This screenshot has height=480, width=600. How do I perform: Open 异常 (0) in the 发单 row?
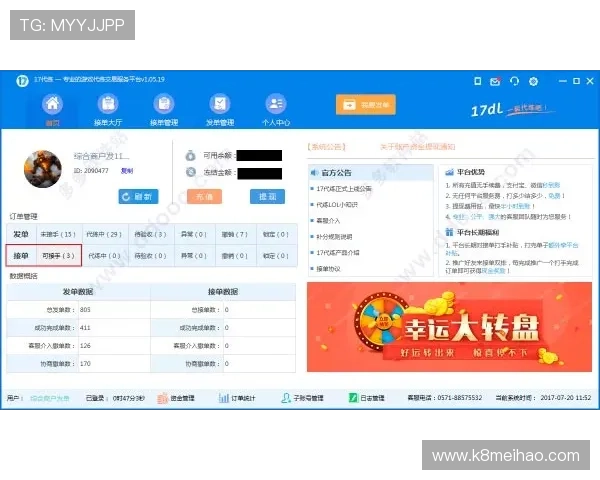click(194, 234)
